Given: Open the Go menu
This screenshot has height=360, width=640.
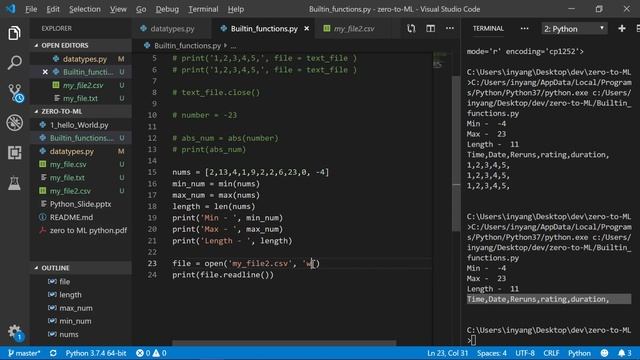Looking at the screenshot, I should (141, 9).
